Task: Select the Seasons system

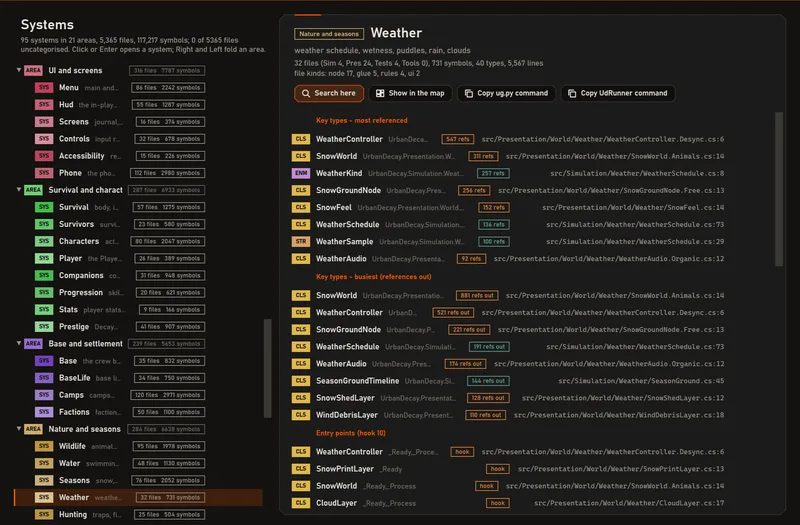Action: coord(138,480)
